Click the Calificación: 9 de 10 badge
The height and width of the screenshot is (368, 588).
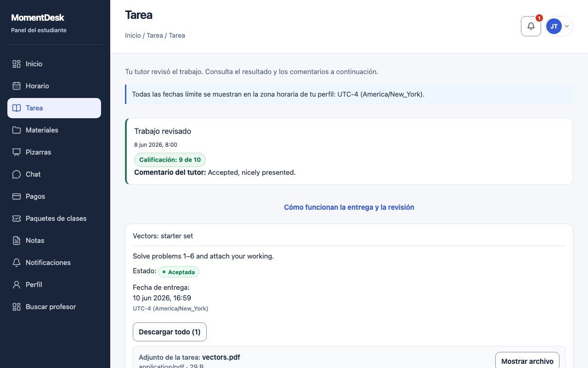[170, 160]
